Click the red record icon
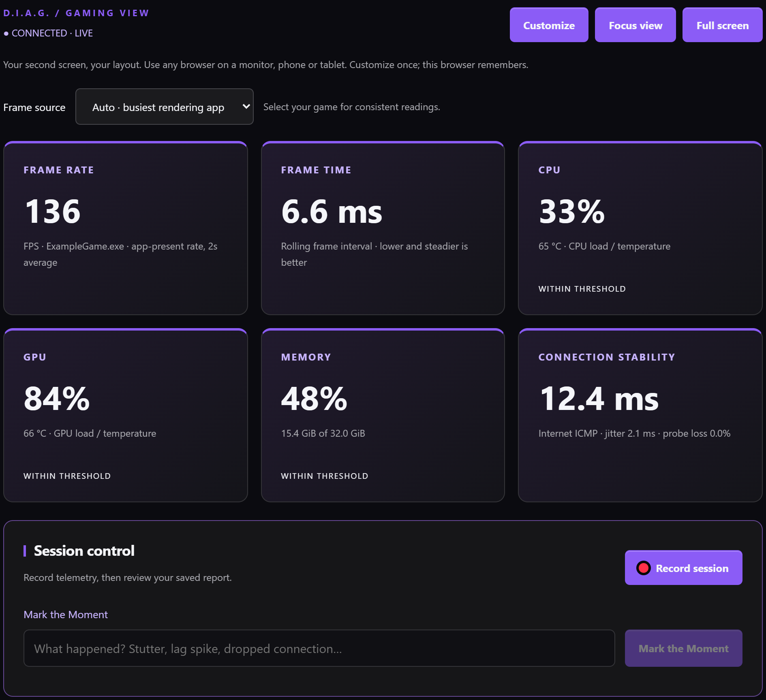This screenshot has width=766, height=700. pyautogui.click(x=643, y=568)
